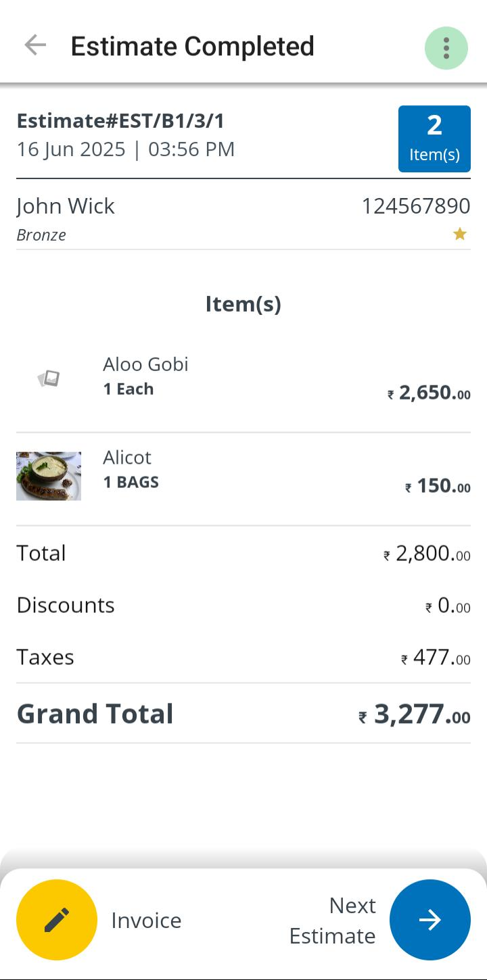Tap the Taxes amount 477.00

click(436, 658)
